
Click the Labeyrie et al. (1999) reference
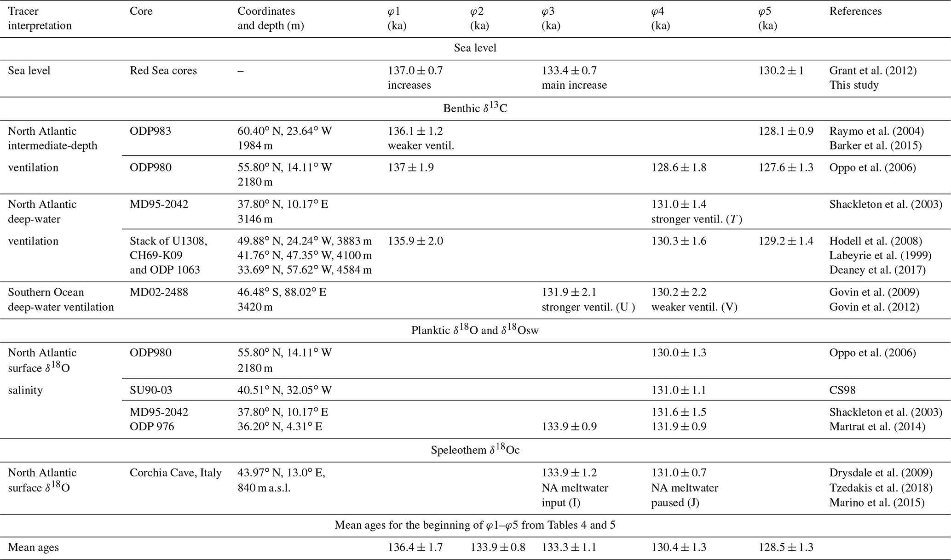879,255
